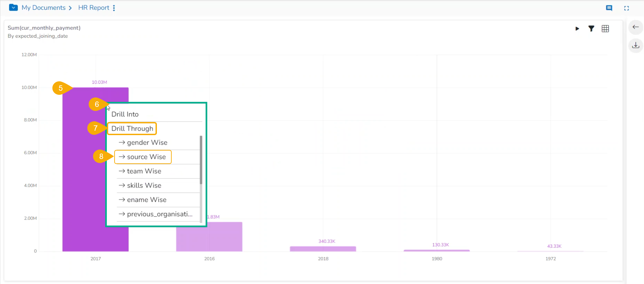Click the HR Report breadcrumb title
The height and width of the screenshot is (284, 644).
pos(94,8)
